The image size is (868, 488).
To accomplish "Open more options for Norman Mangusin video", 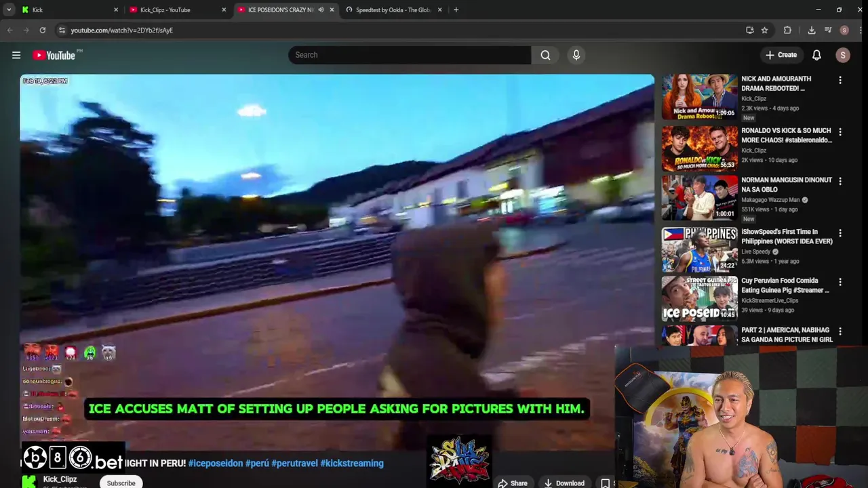I will click(840, 181).
